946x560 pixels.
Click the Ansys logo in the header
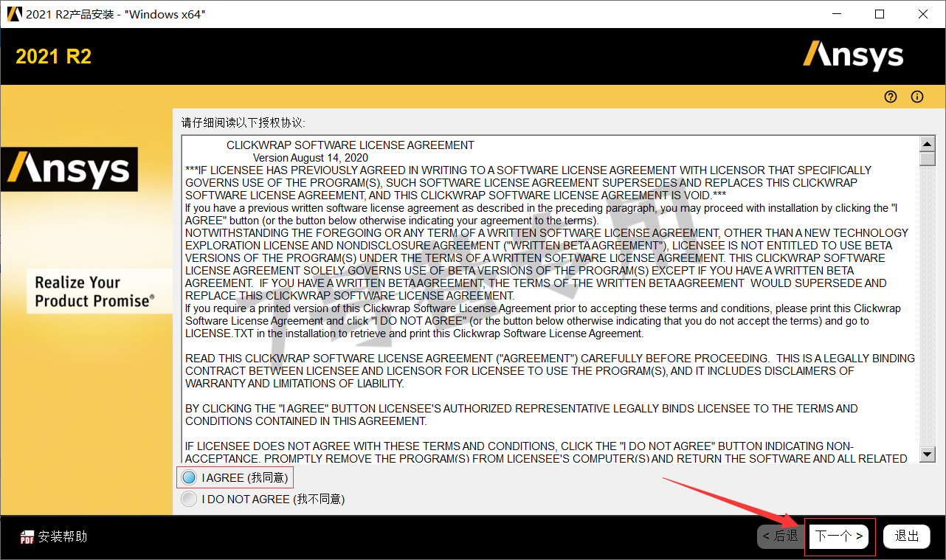tap(853, 56)
